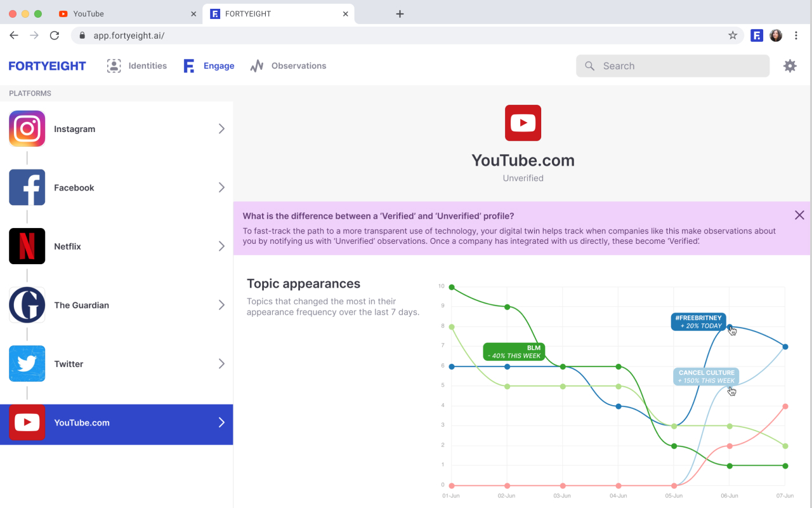Click the PLATFORMS section header
This screenshot has width=812, height=508.
tap(30, 93)
